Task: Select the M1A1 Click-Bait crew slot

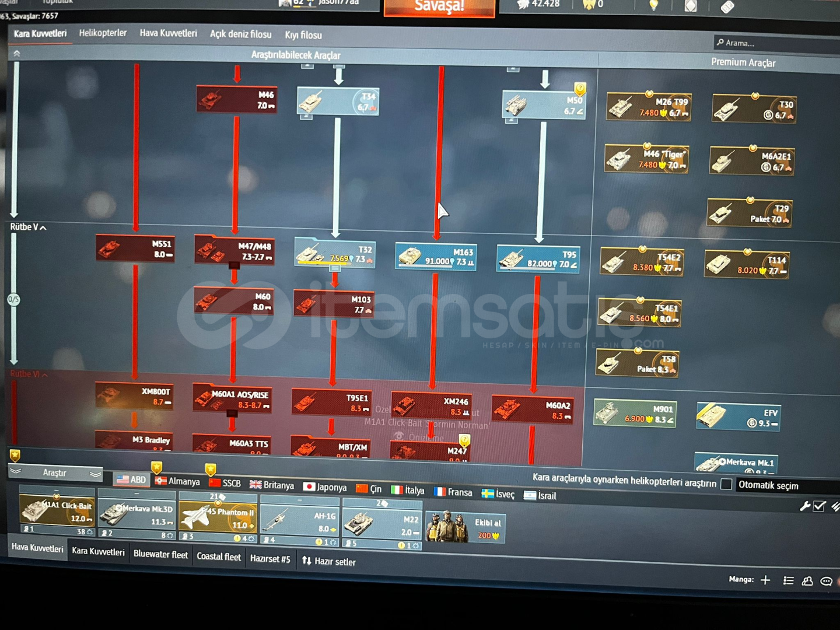Action: point(57,514)
